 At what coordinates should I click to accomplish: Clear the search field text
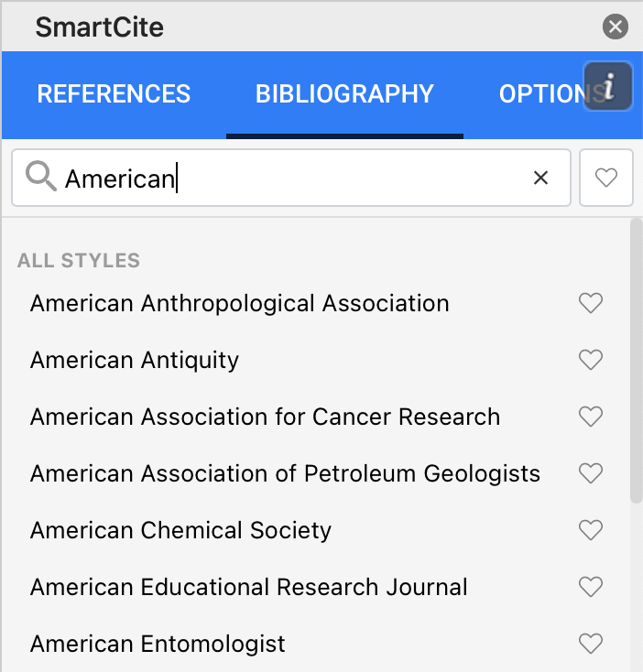click(540, 178)
